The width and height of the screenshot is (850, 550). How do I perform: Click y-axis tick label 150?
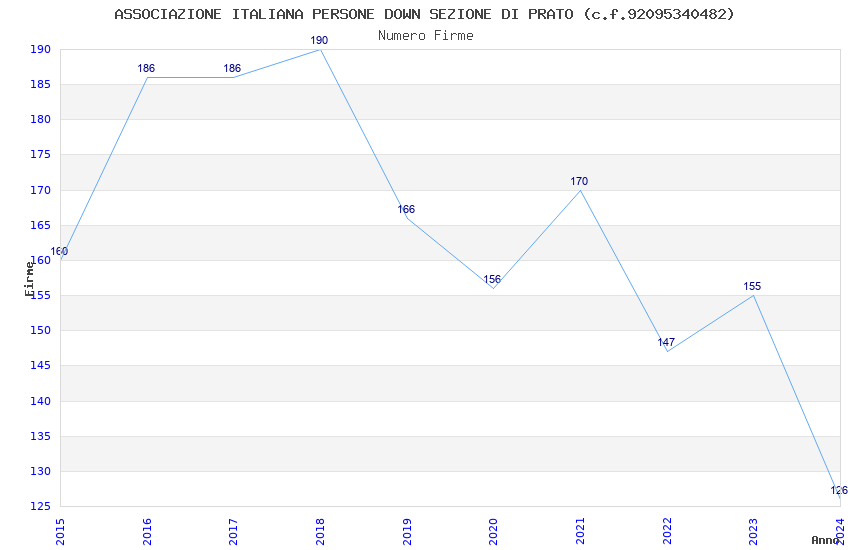40,331
